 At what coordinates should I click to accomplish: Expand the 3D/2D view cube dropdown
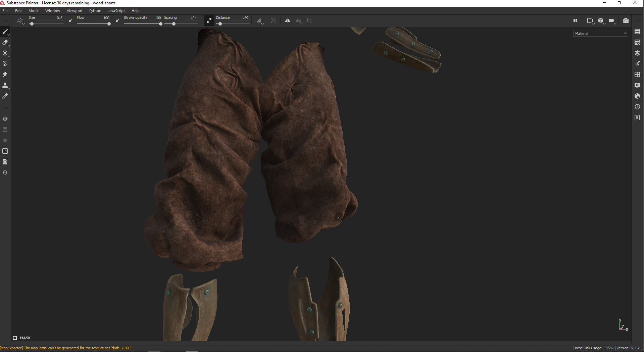click(x=601, y=21)
